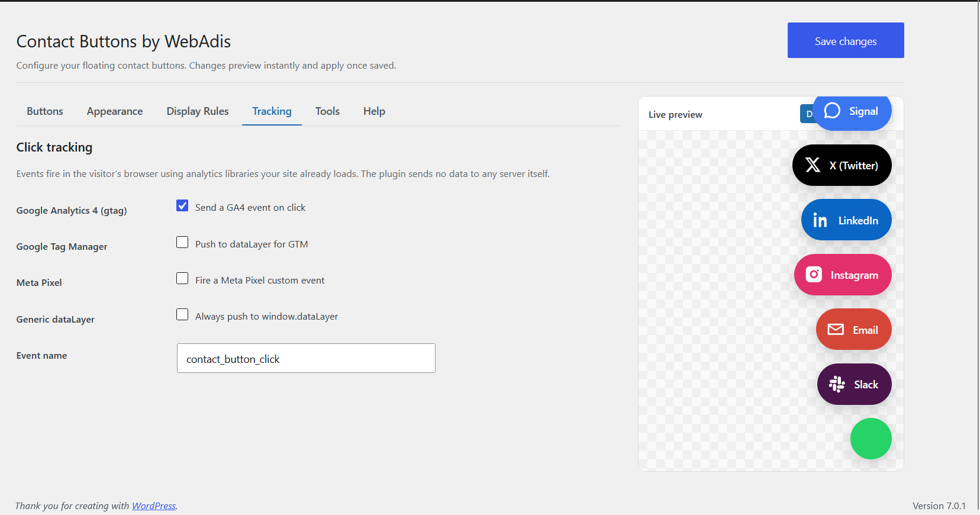Screen dimensions: 980x515
Task: Click the Slack preview button
Action: click(855, 384)
